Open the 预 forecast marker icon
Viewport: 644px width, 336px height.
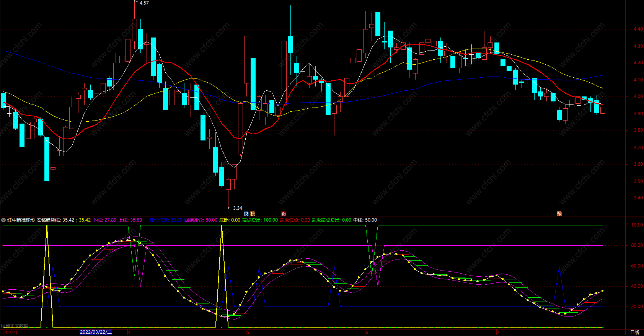coord(559,214)
